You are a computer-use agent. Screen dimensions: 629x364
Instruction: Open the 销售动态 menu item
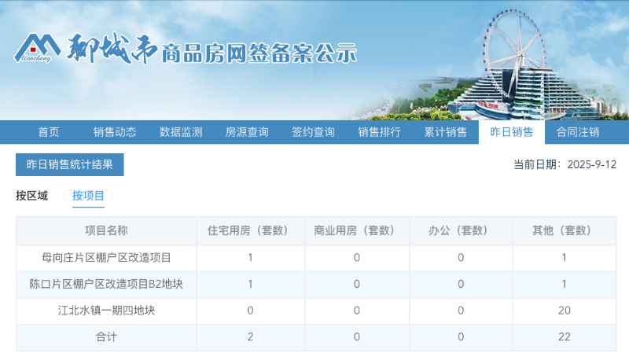point(115,132)
